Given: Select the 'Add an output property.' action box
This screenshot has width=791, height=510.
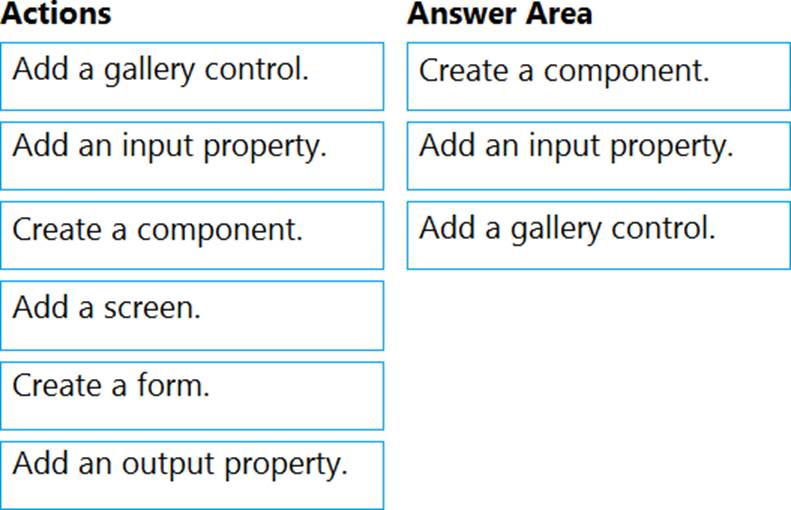Looking at the screenshot, I should click(192, 475).
